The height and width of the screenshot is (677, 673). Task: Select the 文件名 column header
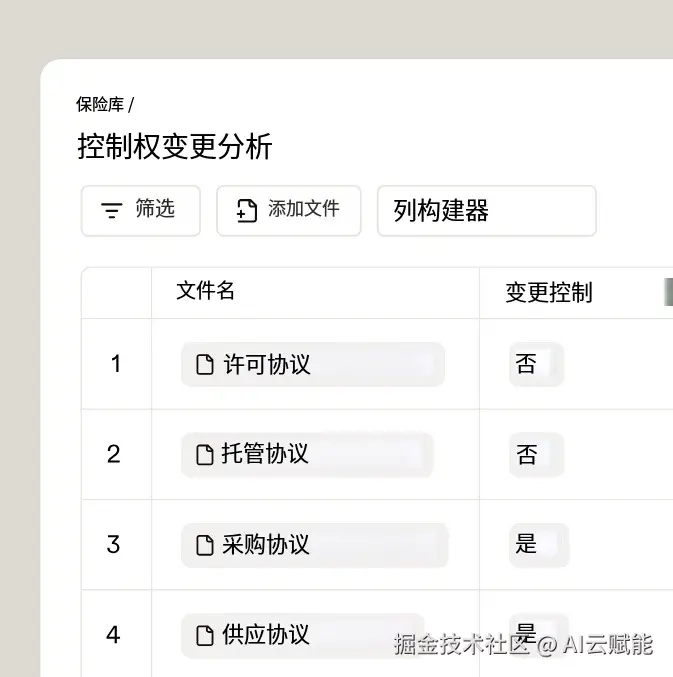pos(205,291)
